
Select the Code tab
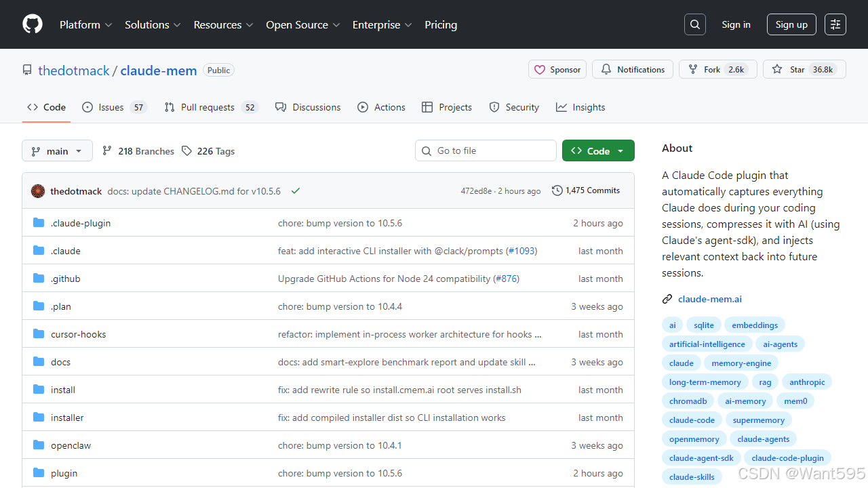tap(46, 107)
